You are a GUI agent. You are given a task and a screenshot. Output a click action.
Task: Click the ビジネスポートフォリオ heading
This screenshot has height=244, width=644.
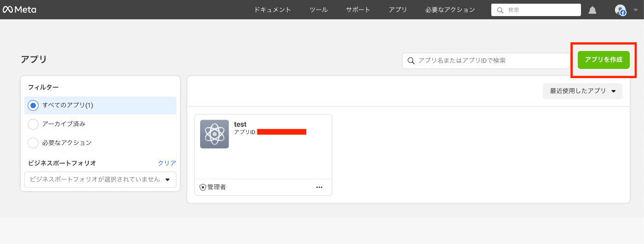(x=62, y=163)
